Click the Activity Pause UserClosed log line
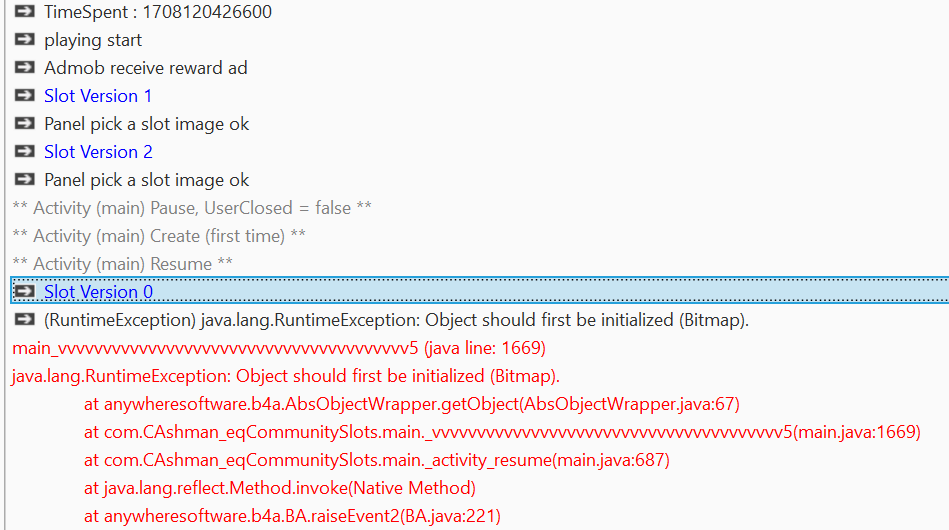This screenshot has height=530, width=949. tap(192, 208)
